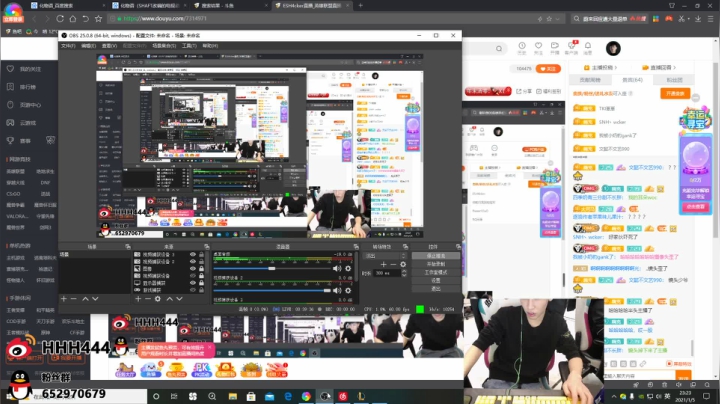Open Douyu follow heart icon in header
This screenshot has height=404, width=720.
click(x=538, y=46)
